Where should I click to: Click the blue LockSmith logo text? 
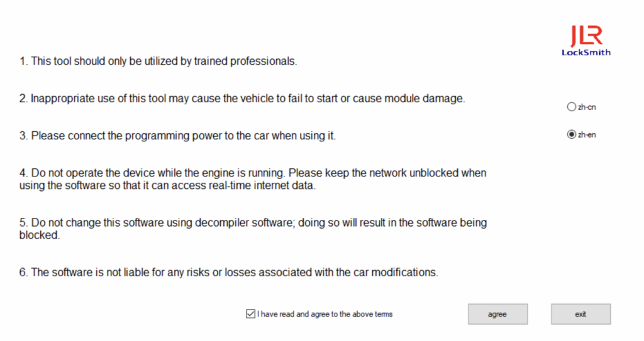(586, 53)
